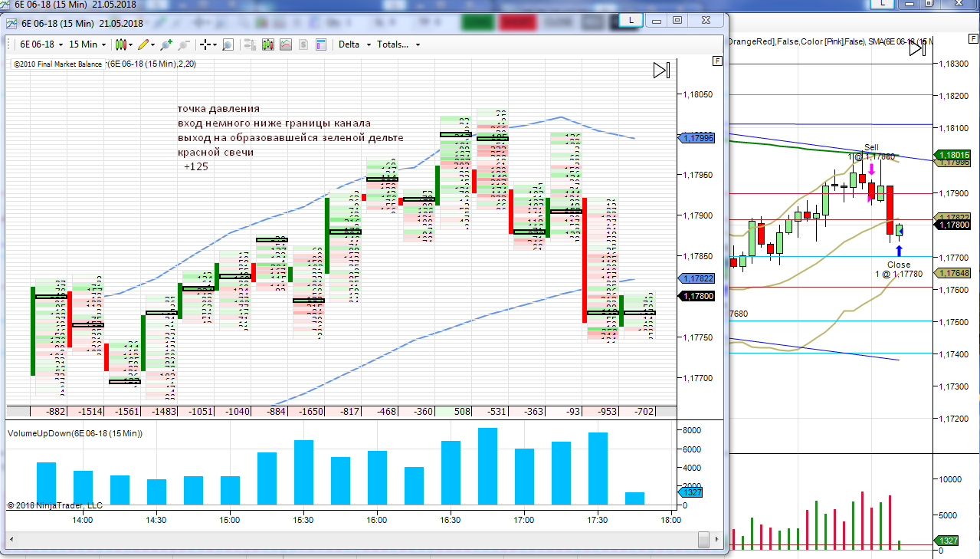Click the 'Close 1 @ 1,17780' label
This screenshot has height=559, width=980.
click(899, 269)
